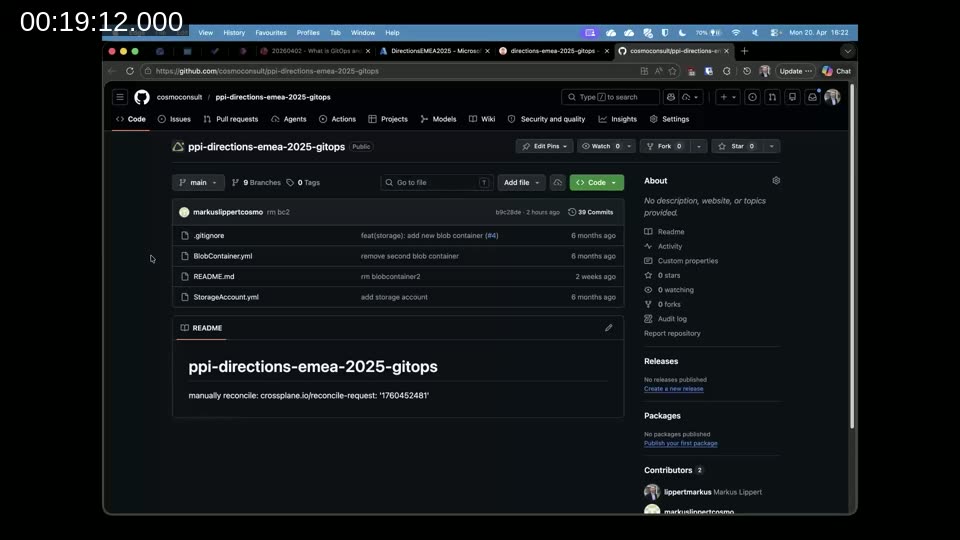
Task: Click the Wi-Fi icon in menu bar
Action: click(x=736, y=32)
